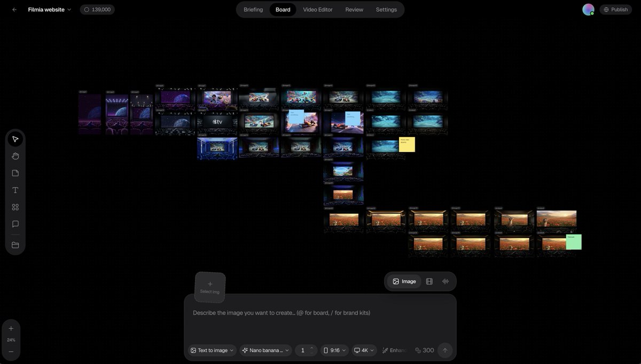Image resolution: width=641 pixels, height=364 pixels.
Task: Select Image generation mode
Action: click(x=404, y=281)
